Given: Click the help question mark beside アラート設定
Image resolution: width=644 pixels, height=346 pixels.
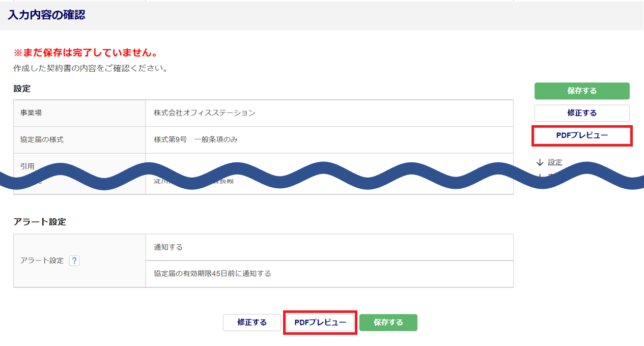Looking at the screenshot, I should click(x=74, y=261).
